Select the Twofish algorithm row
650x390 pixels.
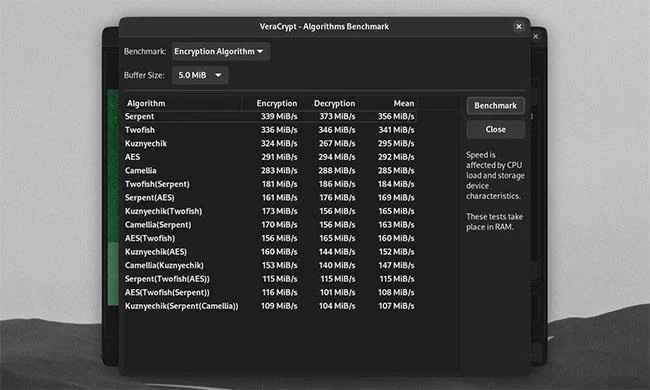pyautogui.click(x=270, y=130)
